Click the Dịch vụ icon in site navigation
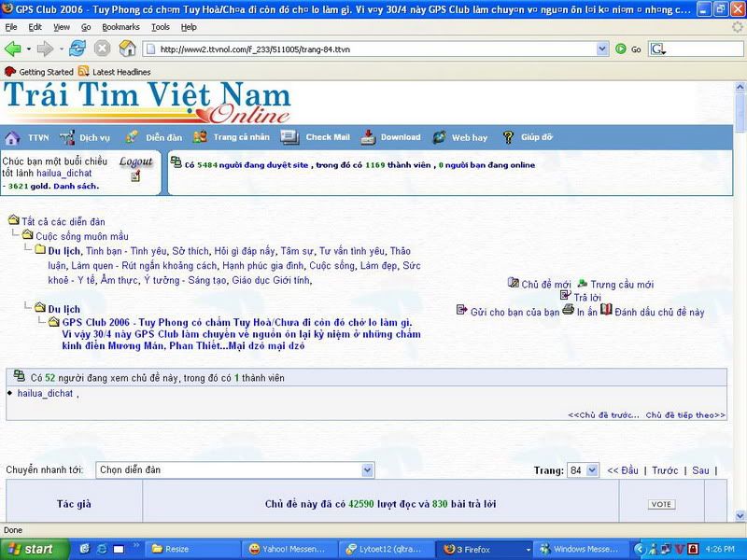The image size is (747, 560). 67,137
